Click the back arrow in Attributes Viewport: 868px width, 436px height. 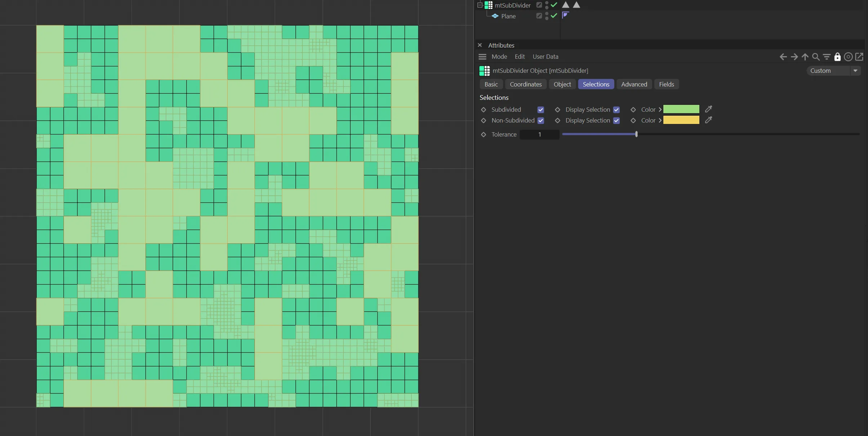coord(783,57)
